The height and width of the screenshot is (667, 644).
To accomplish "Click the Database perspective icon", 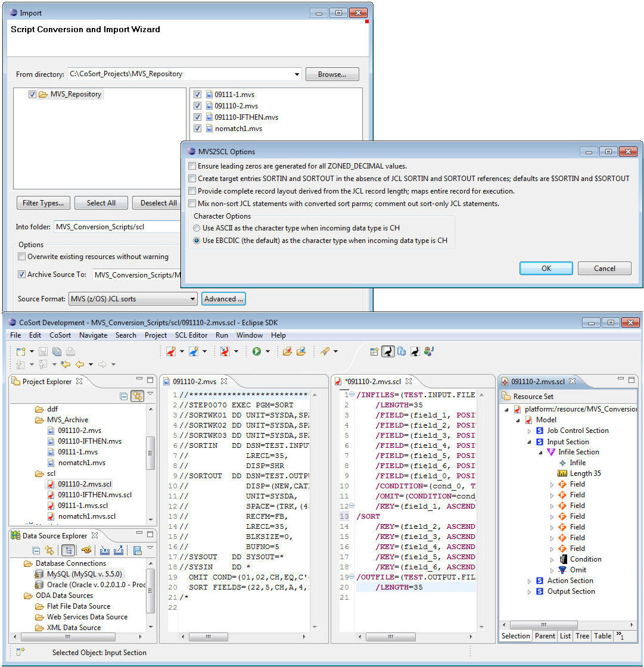I will [402, 351].
